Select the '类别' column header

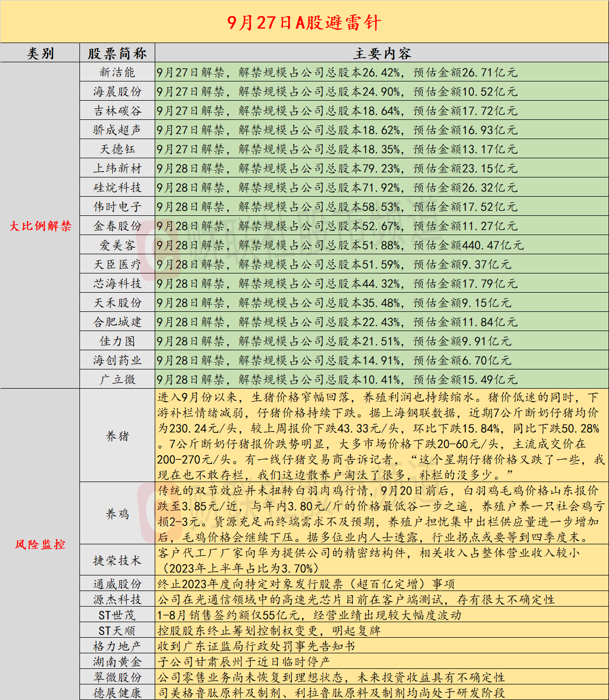pyautogui.click(x=40, y=53)
